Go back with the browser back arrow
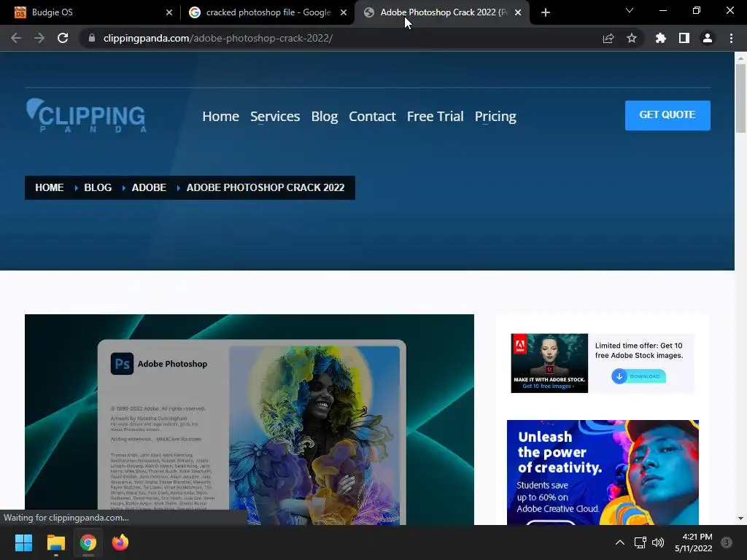This screenshot has width=747, height=560. point(16,38)
